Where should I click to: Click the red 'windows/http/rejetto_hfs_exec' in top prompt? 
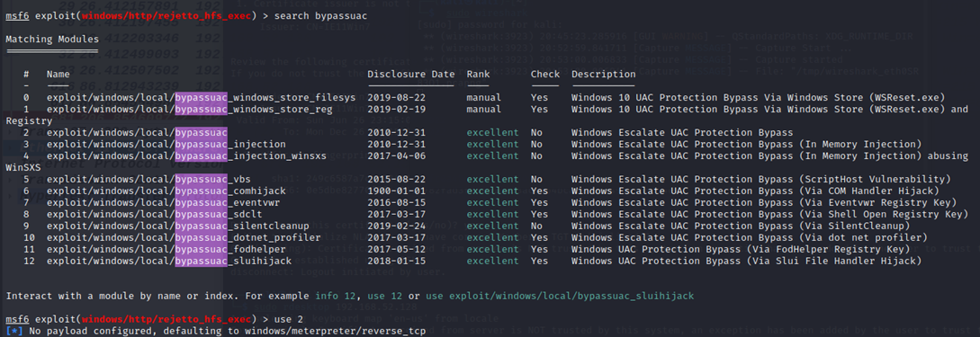click(166, 15)
